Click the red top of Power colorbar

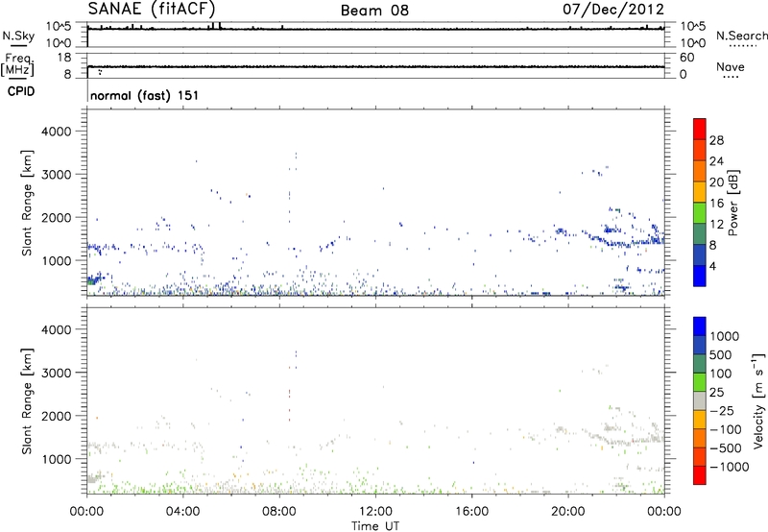(700, 129)
